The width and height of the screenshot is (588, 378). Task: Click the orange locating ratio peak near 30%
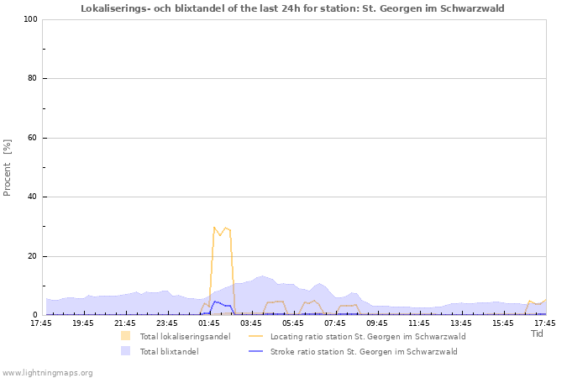pyautogui.click(x=215, y=228)
